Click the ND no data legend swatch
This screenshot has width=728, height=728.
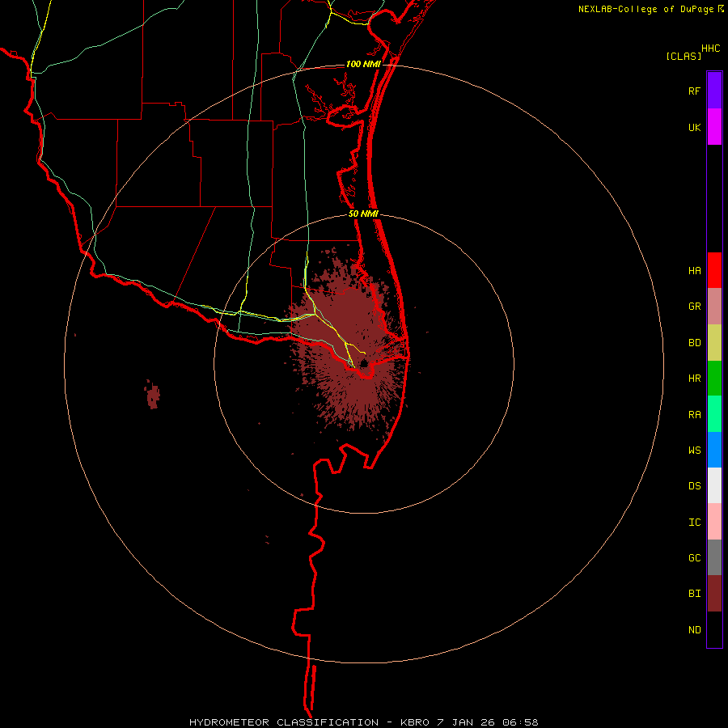click(x=714, y=629)
